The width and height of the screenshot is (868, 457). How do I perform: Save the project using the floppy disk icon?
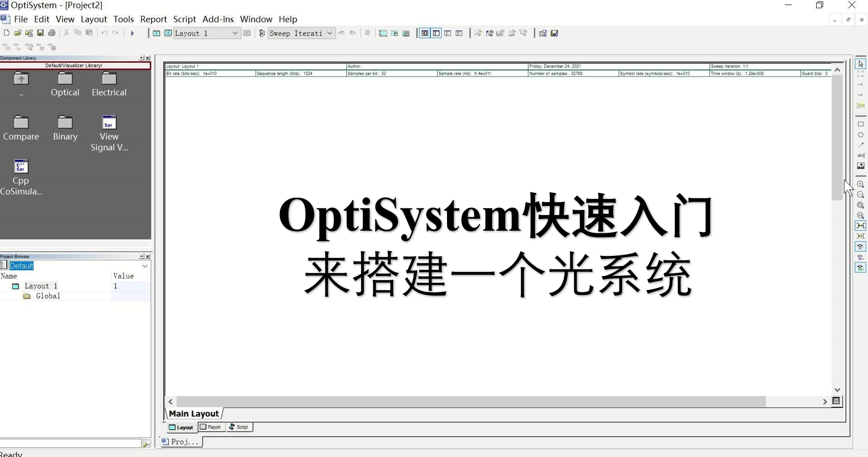40,33
